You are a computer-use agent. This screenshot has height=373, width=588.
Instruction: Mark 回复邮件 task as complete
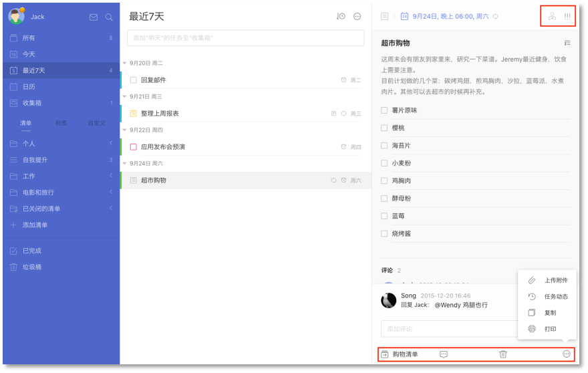point(134,80)
